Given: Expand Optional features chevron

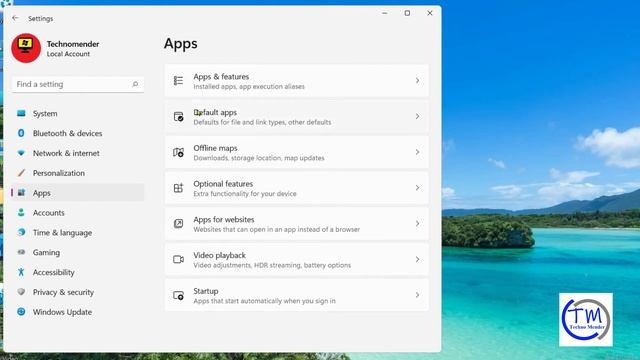Looking at the screenshot, I should coord(417,188).
